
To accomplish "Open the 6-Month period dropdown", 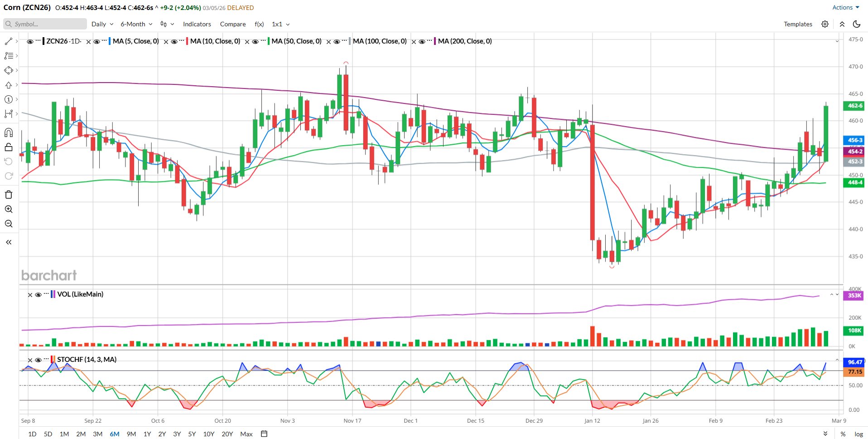I will point(136,24).
